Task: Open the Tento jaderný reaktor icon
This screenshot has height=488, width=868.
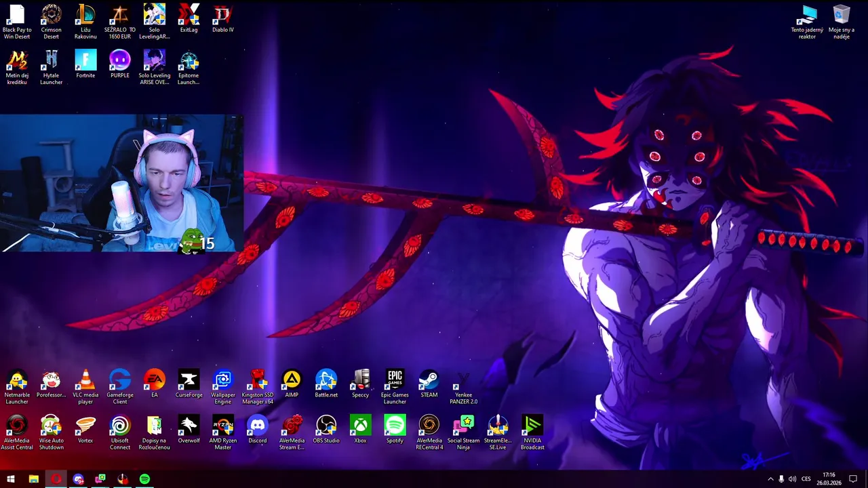Action: [807, 21]
